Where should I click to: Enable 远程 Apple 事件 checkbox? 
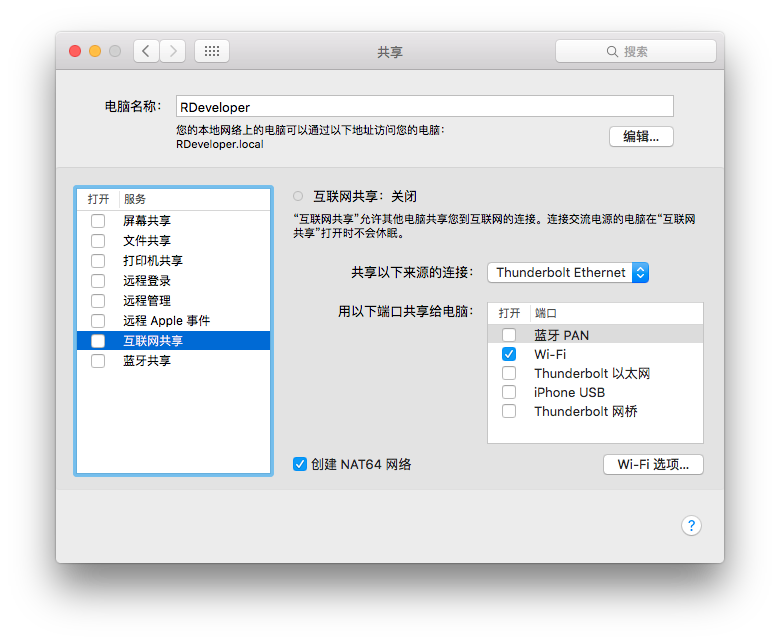pos(98,321)
